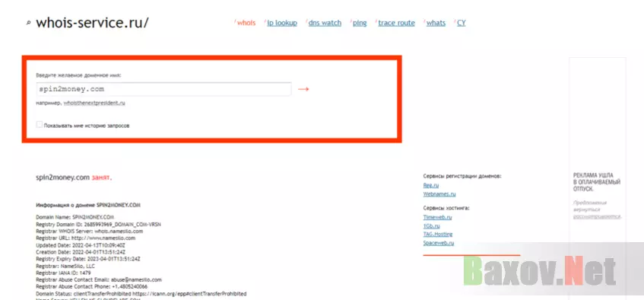
Task: Click the ad proposals link in sidebar
Action: click(597, 216)
